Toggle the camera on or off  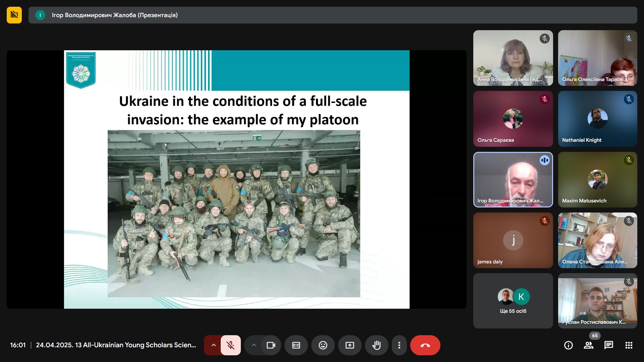[x=271, y=345]
